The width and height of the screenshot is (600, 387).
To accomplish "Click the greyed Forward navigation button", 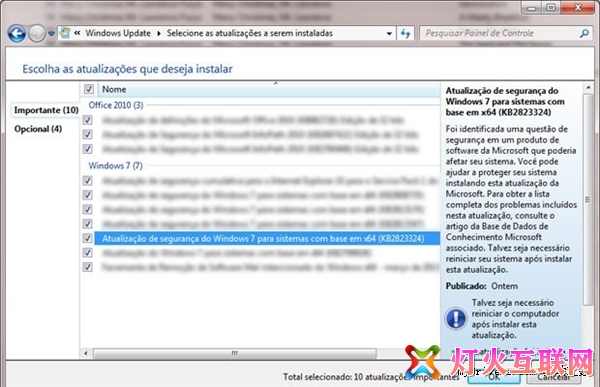I will click(37, 34).
